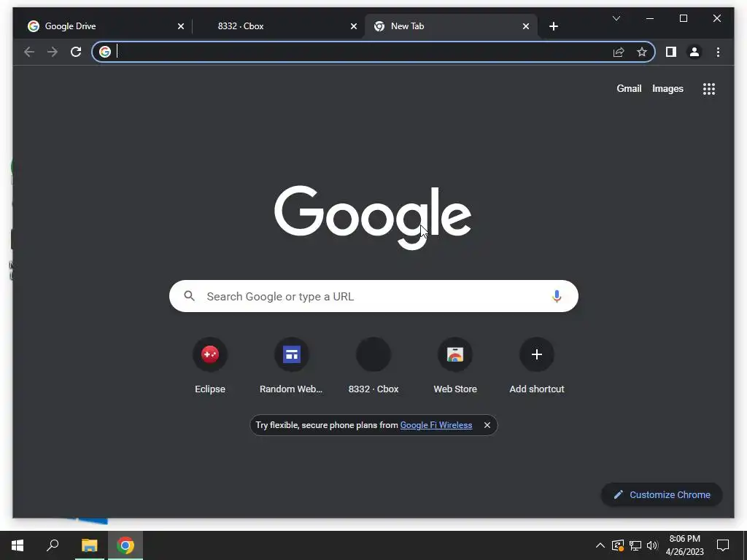Start voice search with the microphone

pos(557,296)
